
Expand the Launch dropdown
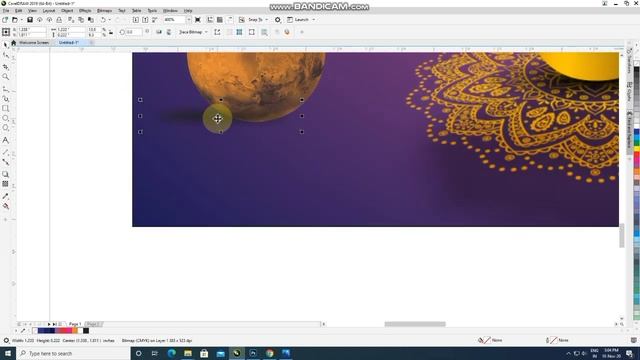coord(313,20)
